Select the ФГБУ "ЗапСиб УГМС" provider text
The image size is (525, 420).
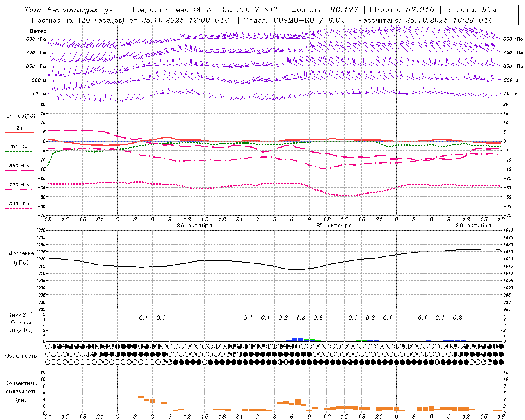[x=236, y=10]
